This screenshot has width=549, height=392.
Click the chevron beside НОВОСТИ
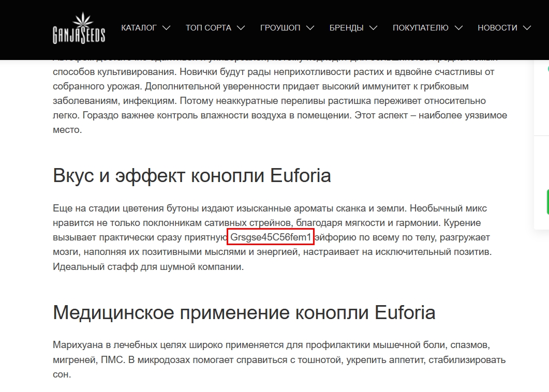(527, 28)
